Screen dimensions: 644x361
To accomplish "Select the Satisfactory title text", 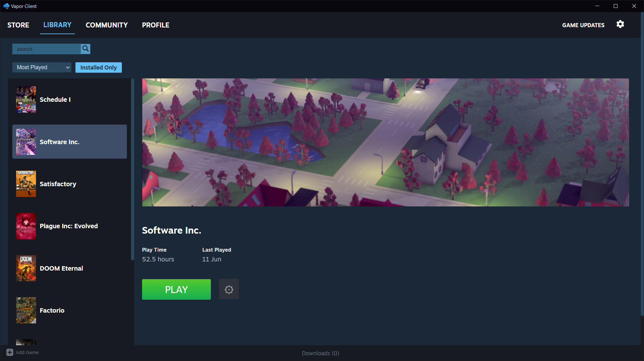I will coord(58,184).
